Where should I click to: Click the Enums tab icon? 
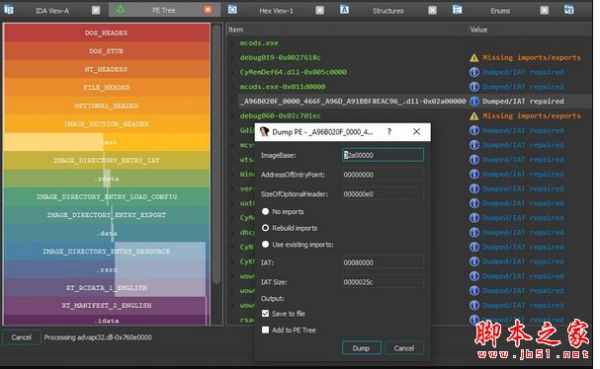pos(457,9)
